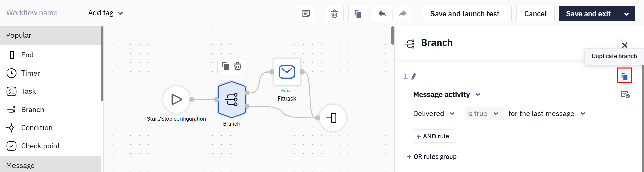Click the Fittrack label on the canvas

pyautogui.click(x=287, y=98)
